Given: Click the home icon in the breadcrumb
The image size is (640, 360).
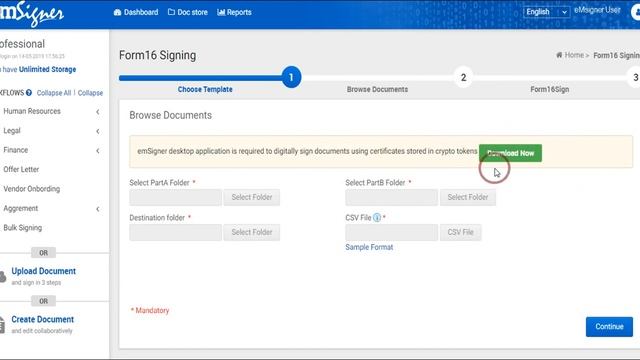Looking at the screenshot, I should point(559,55).
